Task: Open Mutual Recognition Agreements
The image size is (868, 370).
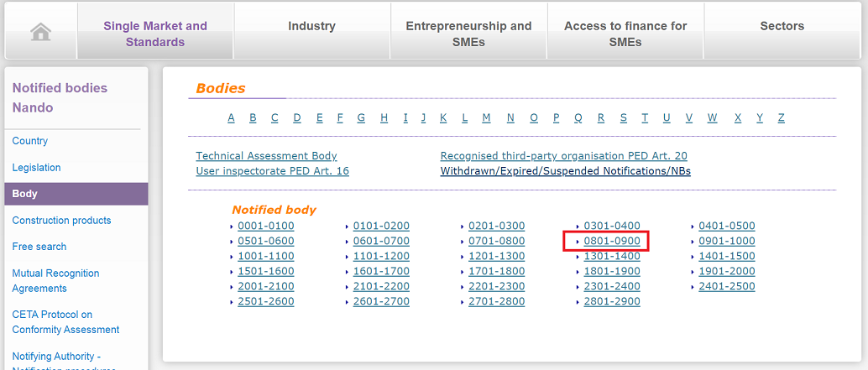Action: point(56,280)
